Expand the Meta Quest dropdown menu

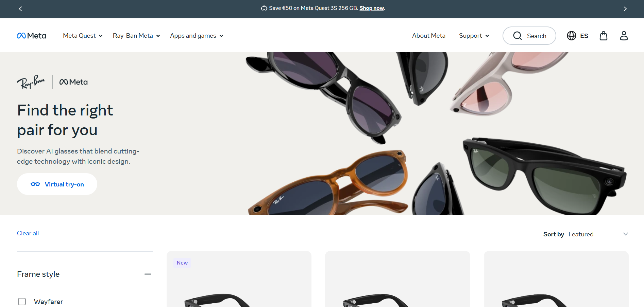[83, 36]
